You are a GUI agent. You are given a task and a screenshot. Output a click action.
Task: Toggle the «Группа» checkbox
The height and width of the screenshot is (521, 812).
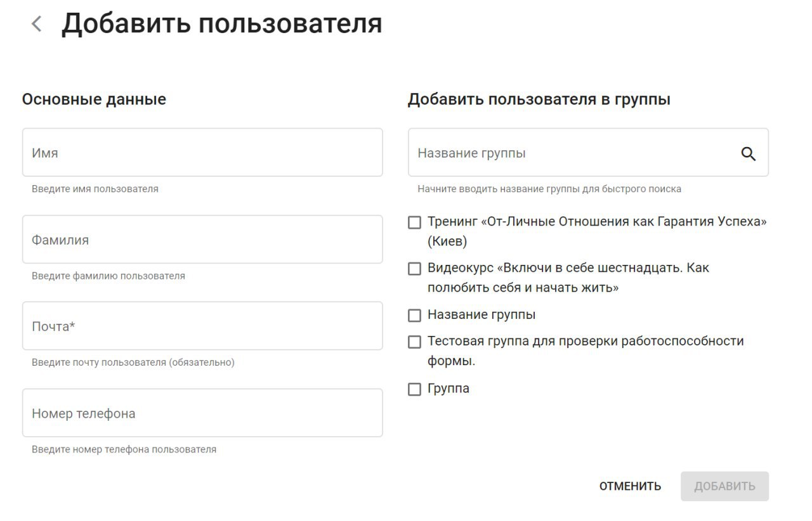coord(414,389)
